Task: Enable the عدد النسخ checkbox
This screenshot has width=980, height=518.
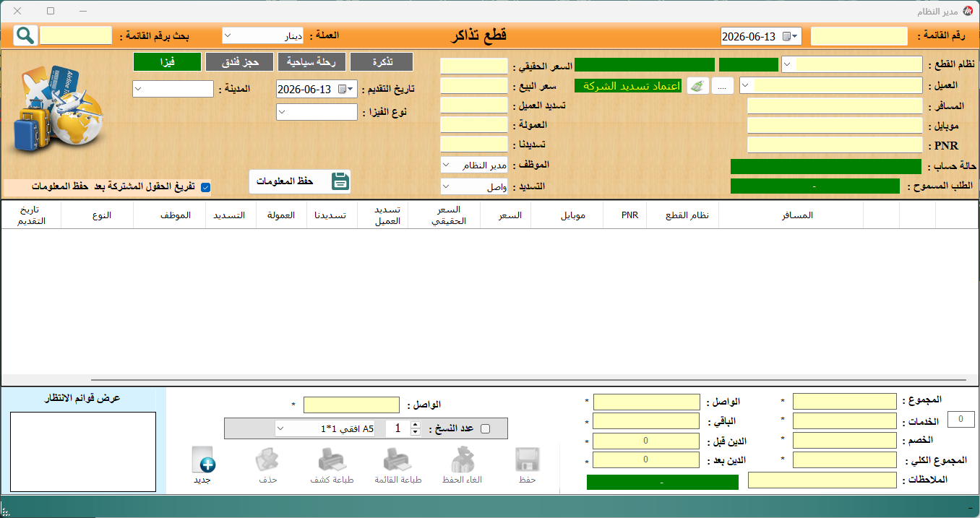Action: coord(485,428)
